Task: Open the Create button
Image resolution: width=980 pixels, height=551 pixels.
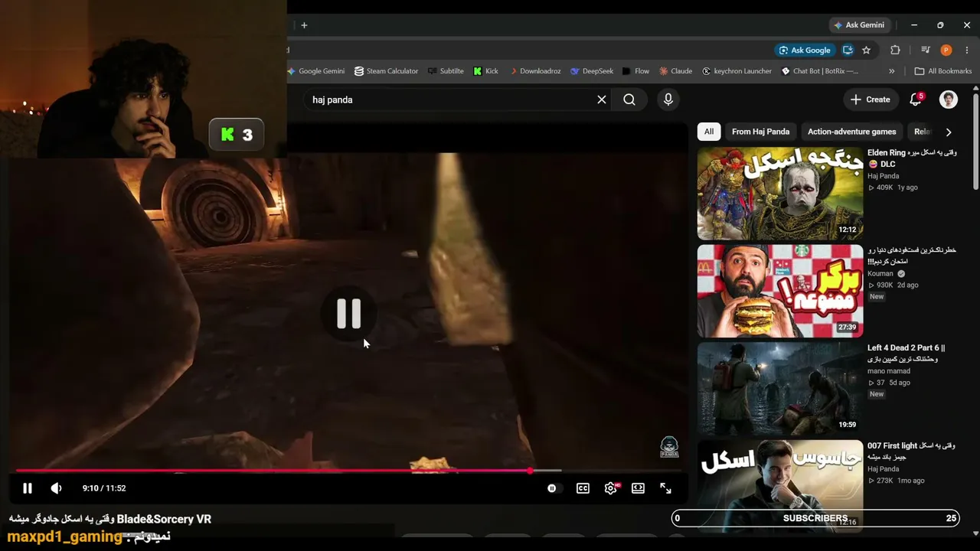Action: coord(871,99)
